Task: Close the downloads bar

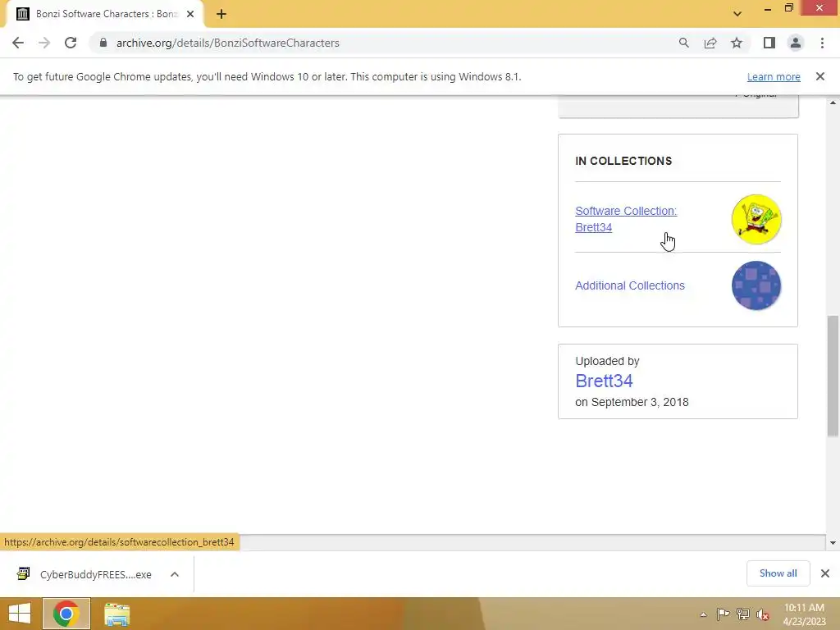Action: [x=825, y=573]
